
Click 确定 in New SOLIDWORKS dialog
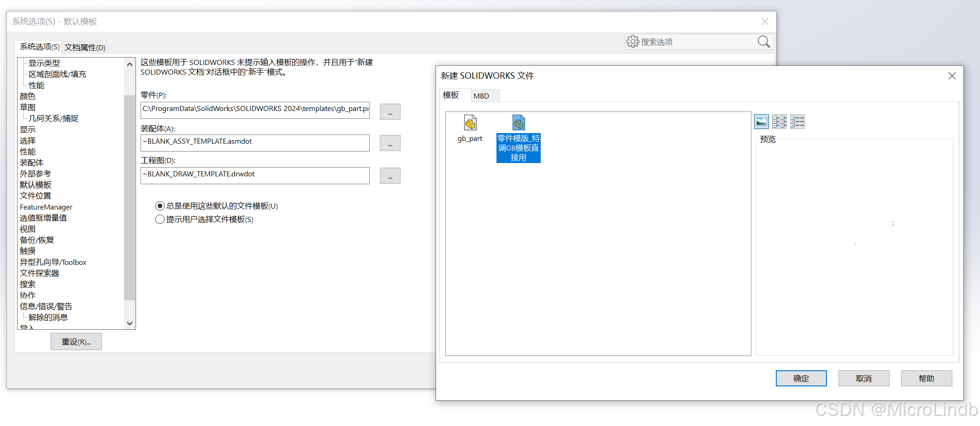tap(801, 379)
